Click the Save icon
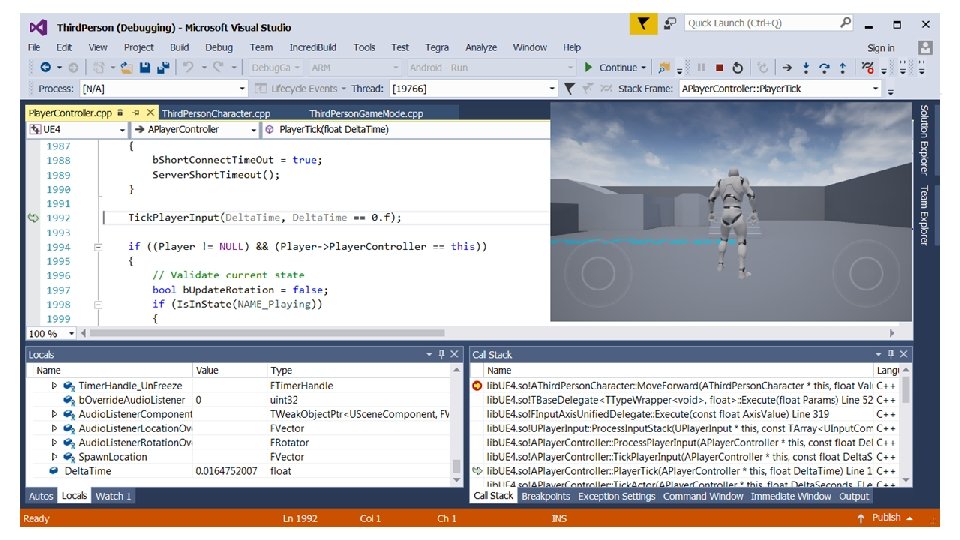 (x=145, y=67)
